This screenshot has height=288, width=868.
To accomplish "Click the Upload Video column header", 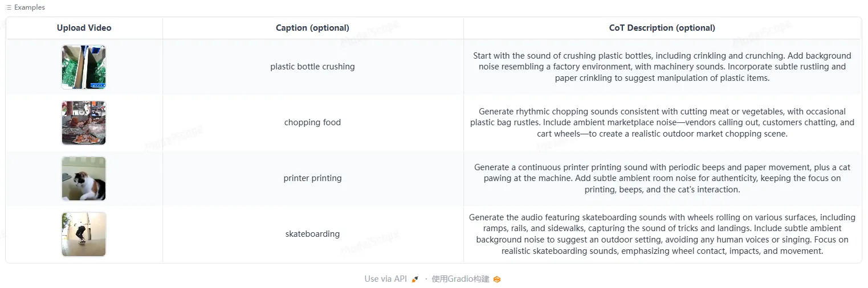I will click(84, 28).
